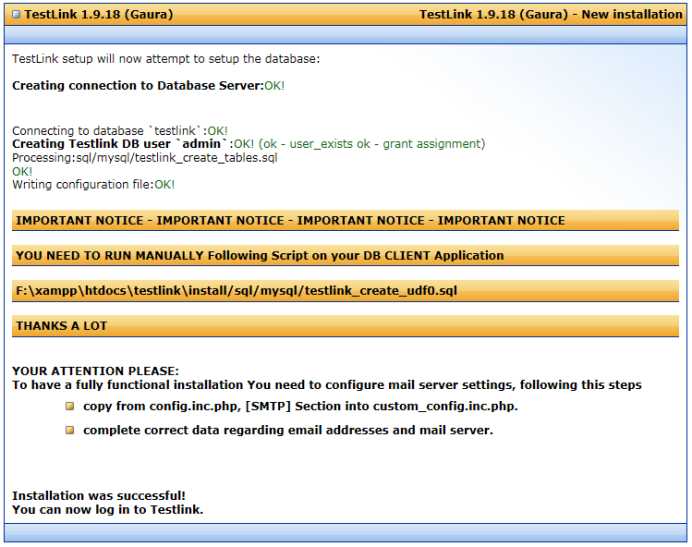This screenshot has width=692, height=547.
Task: Click the testlink_create_udf0.sql path banner
Action: [x=345, y=291]
